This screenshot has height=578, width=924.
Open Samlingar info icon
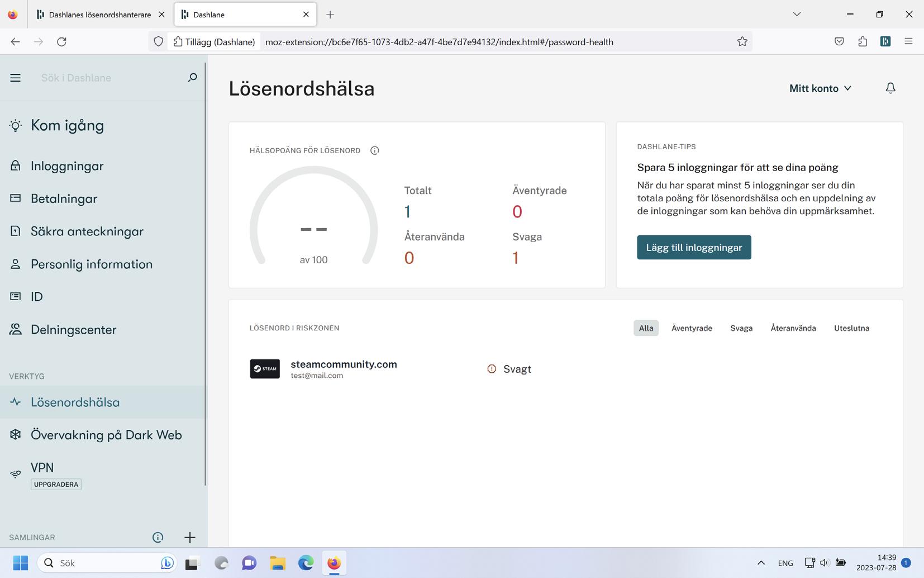(x=158, y=537)
